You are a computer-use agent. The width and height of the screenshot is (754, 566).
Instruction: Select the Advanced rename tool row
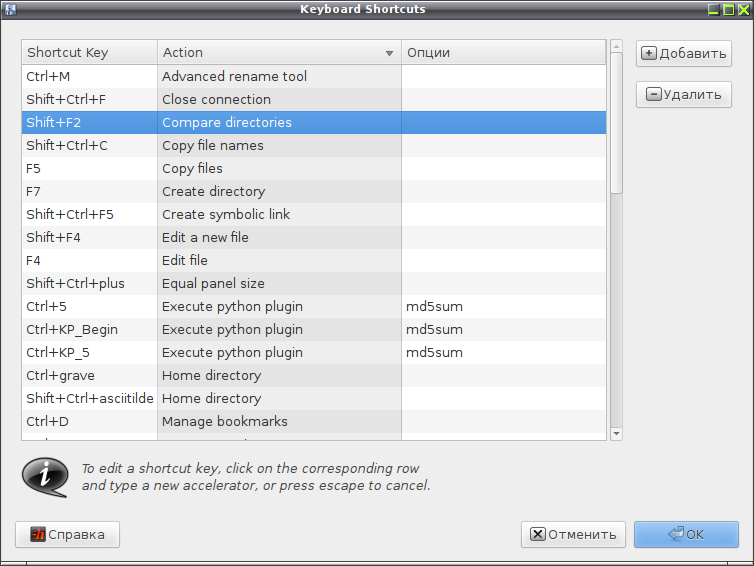pos(314,76)
